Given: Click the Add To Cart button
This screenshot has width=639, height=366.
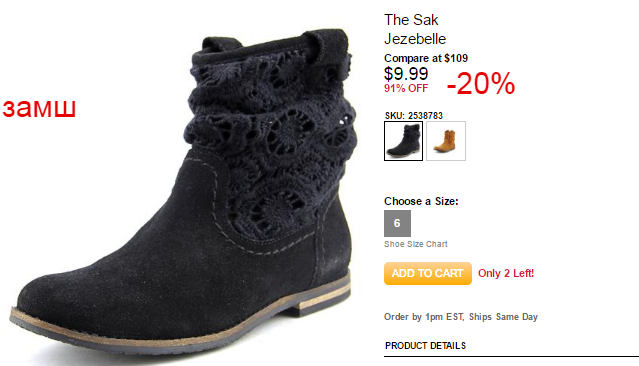Looking at the screenshot, I should (427, 273).
